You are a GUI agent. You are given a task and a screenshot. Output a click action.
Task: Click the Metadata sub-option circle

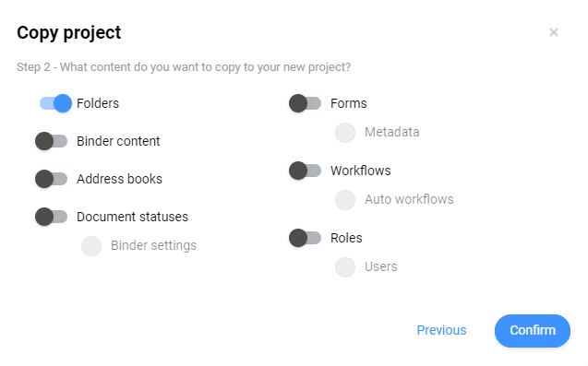(x=345, y=133)
